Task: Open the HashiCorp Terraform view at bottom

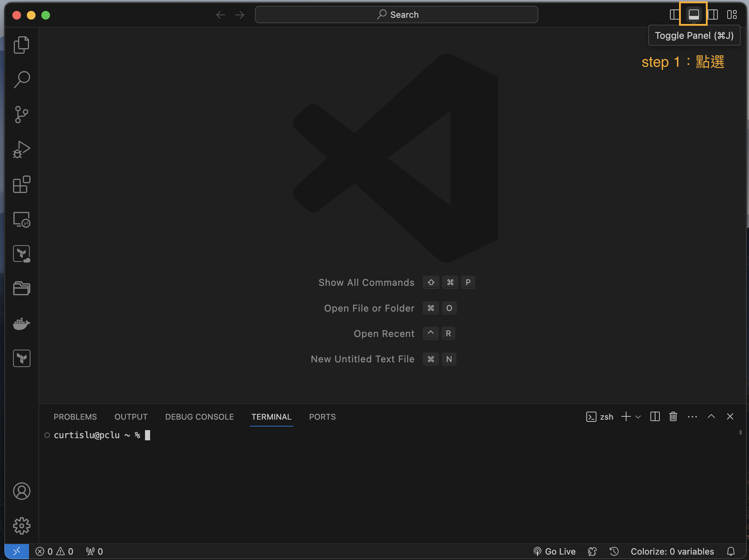Action: click(x=21, y=358)
